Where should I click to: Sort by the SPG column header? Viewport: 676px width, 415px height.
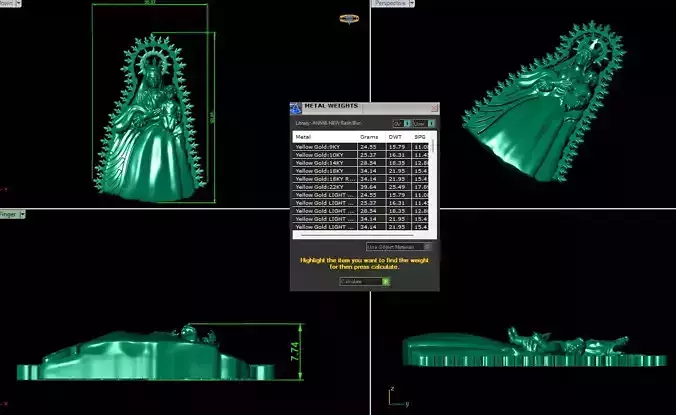tap(420, 137)
